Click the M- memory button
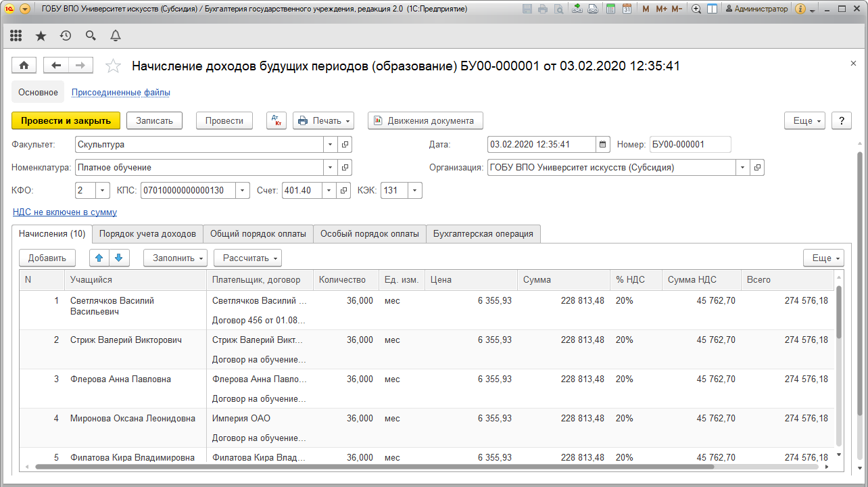 [677, 9]
